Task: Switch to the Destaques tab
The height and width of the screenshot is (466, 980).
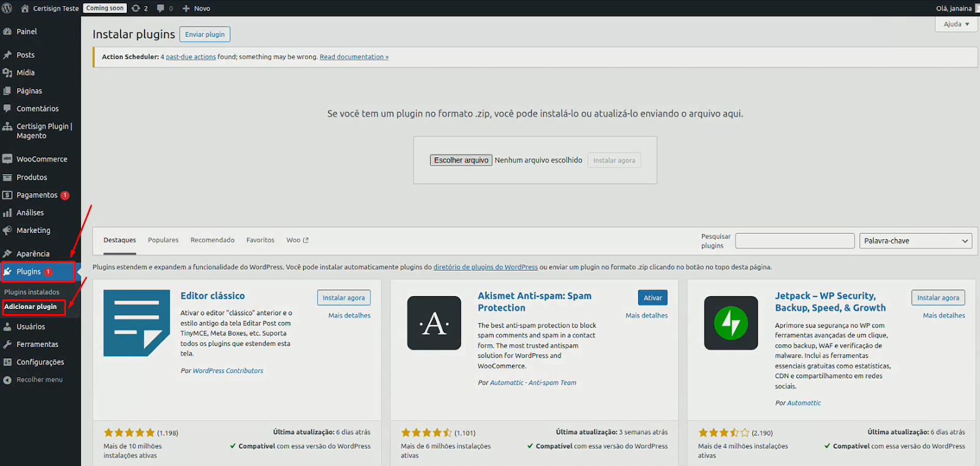Action: [x=119, y=240]
